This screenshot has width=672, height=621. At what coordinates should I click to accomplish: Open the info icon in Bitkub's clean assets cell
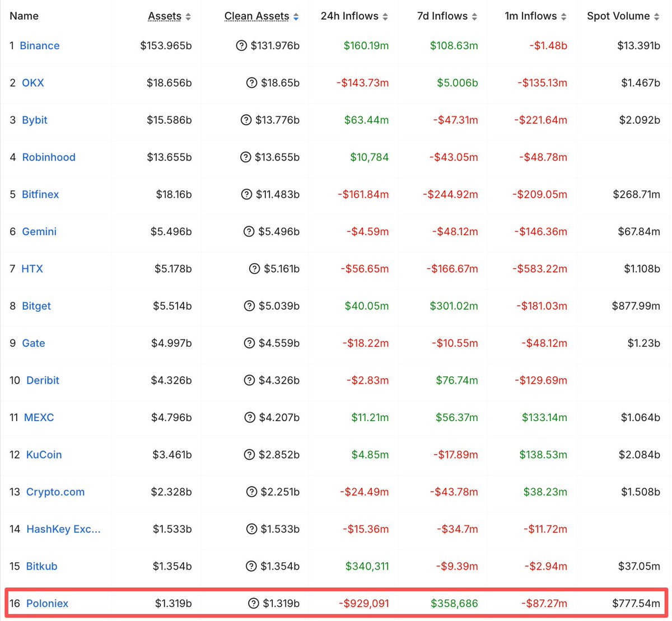(251, 566)
